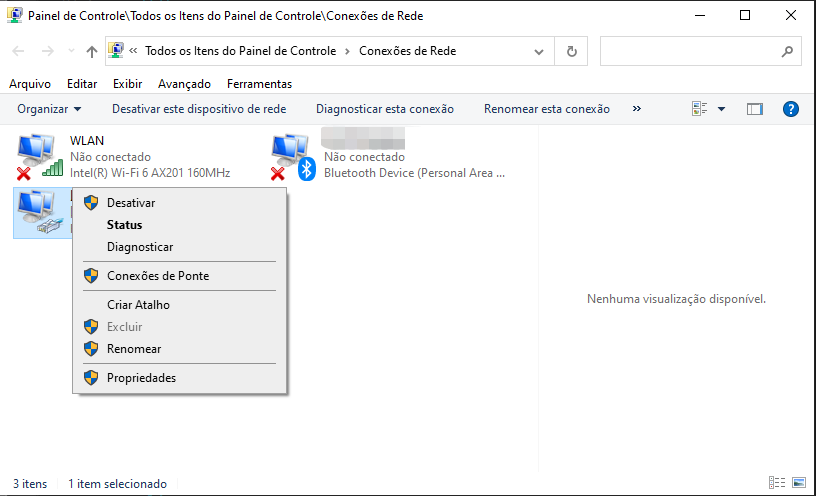
Task: Click the Todos os Itens do Painel breadcrumb
Action: 240,51
